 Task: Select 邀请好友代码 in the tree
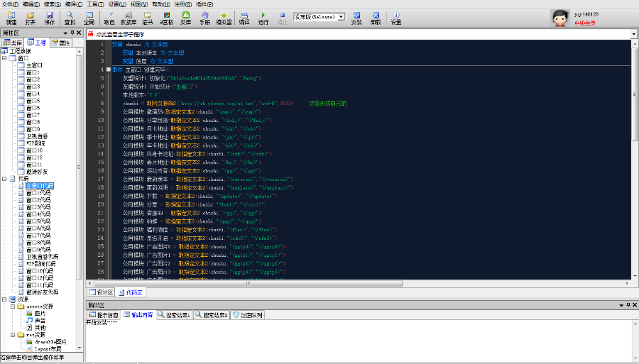pyautogui.click(x=43, y=292)
